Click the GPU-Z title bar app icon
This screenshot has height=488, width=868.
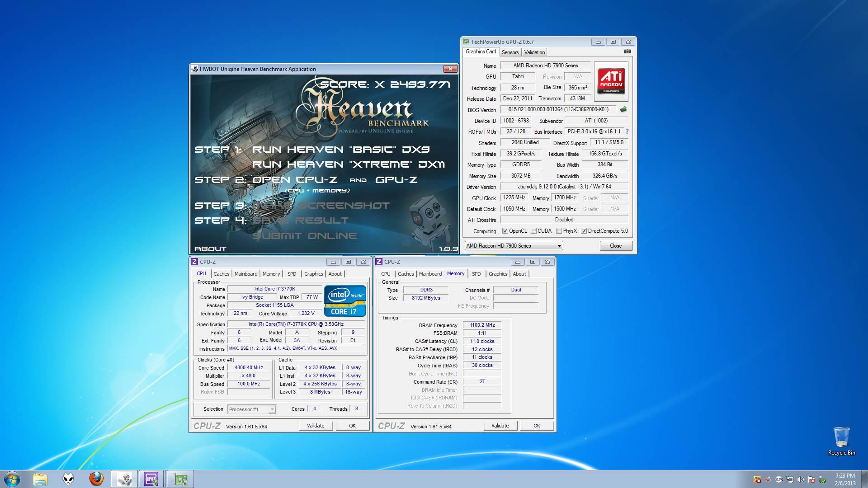466,42
